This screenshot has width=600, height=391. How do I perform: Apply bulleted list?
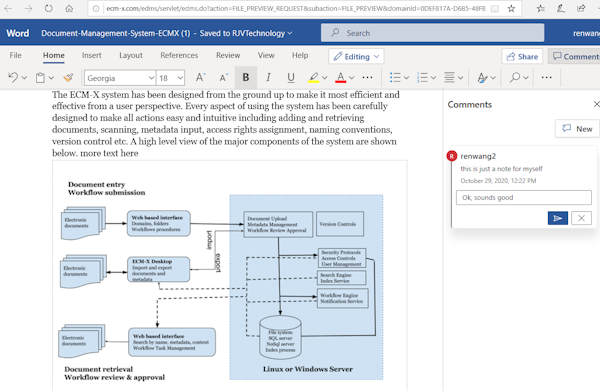(395, 78)
